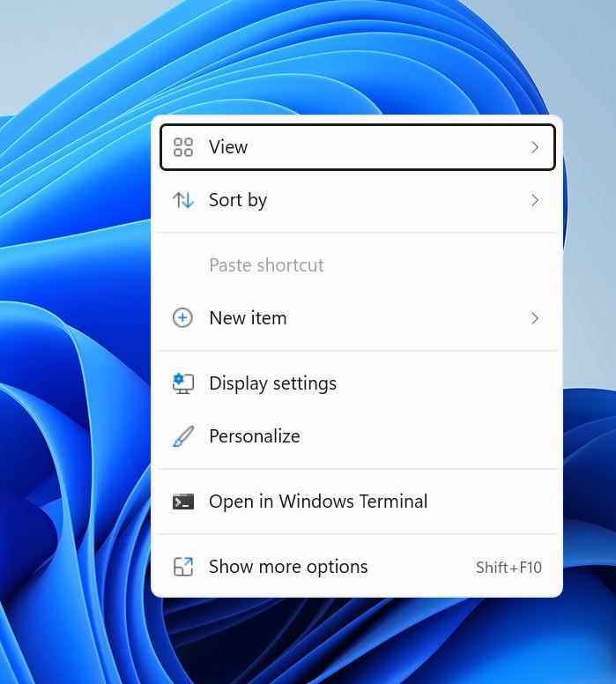The height and width of the screenshot is (684, 616).
Task: Click the greyed Paste shortcut entry
Action: [x=357, y=265]
